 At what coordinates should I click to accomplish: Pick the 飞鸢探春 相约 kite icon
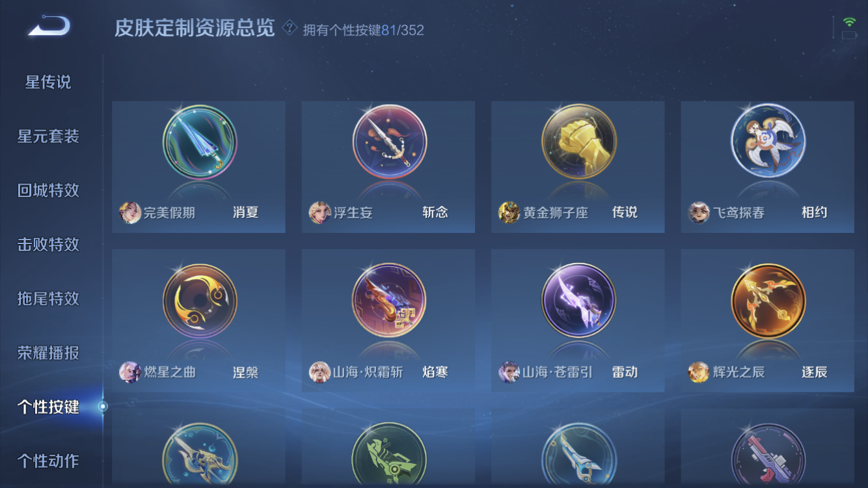tap(768, 141)
